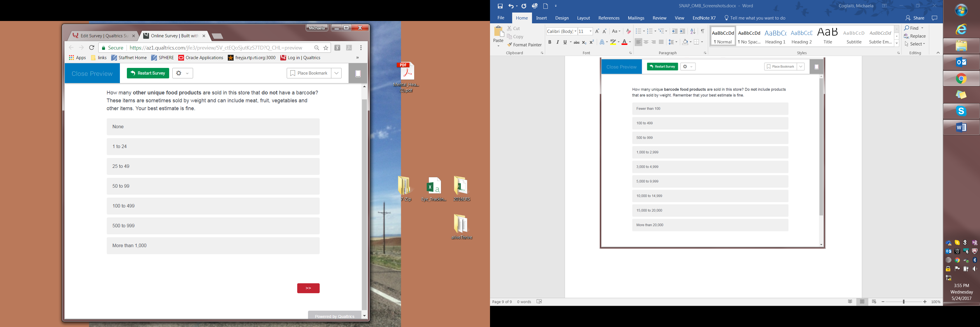The width and height of the screenshot is (980, 327).
Task: Click the Bold formatting icon
Action: pyautogui.click(x=549, y=42)
